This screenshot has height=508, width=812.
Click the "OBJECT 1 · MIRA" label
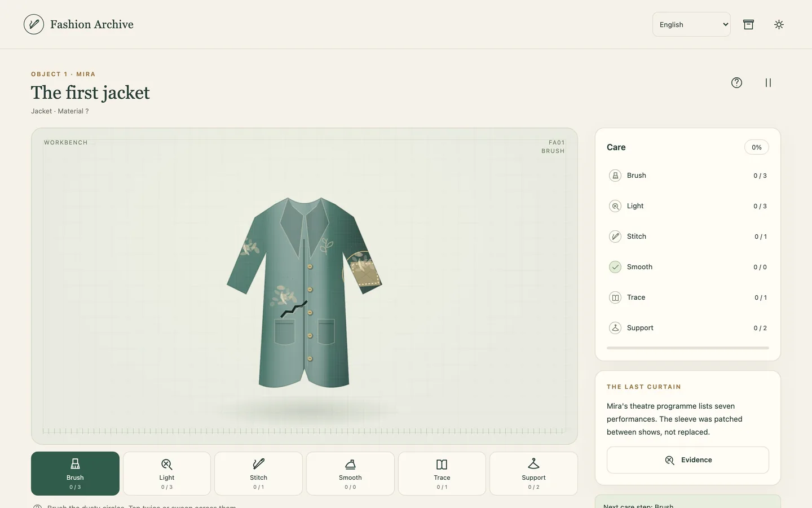point(63,74)
